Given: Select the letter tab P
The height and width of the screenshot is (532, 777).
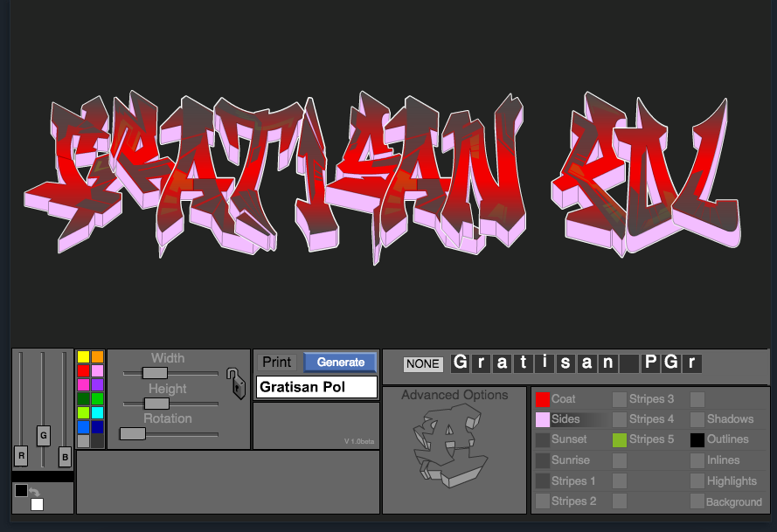Looking at the screenshot, I should [649, 363].
